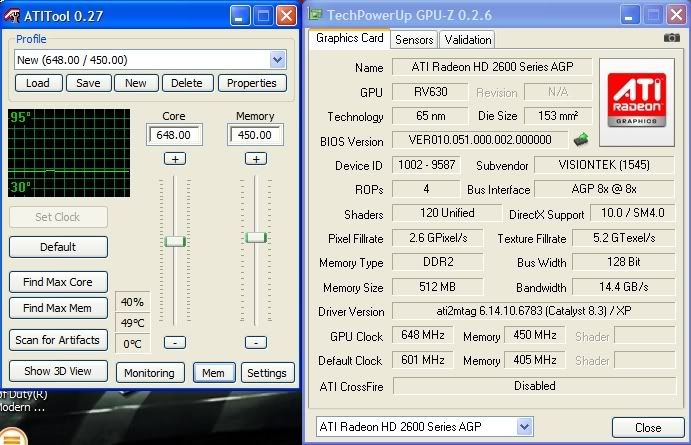Screen dimensions: 691x445
Task: Open the ATITool Profile dropdown
Action: pos(277,59)
